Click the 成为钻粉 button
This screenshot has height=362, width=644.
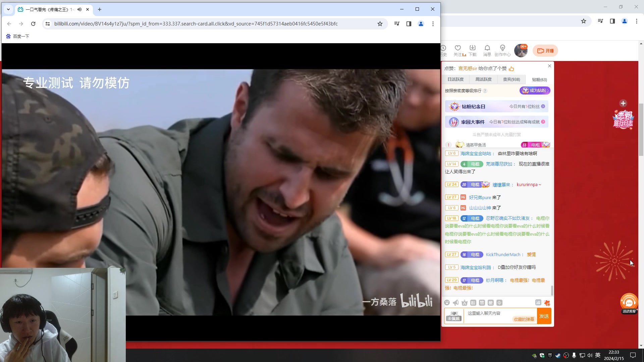(x=535, y=90)
